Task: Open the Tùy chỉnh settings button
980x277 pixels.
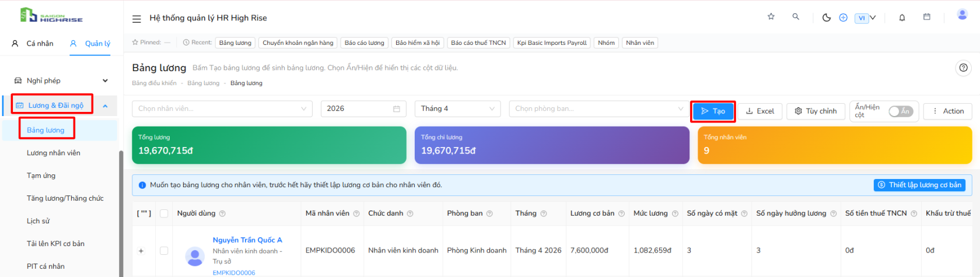Action: pyautogui.click(x=816, y=111)
